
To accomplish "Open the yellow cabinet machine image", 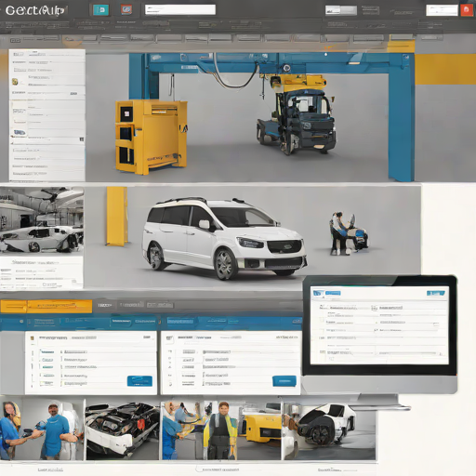I will 151,137.
